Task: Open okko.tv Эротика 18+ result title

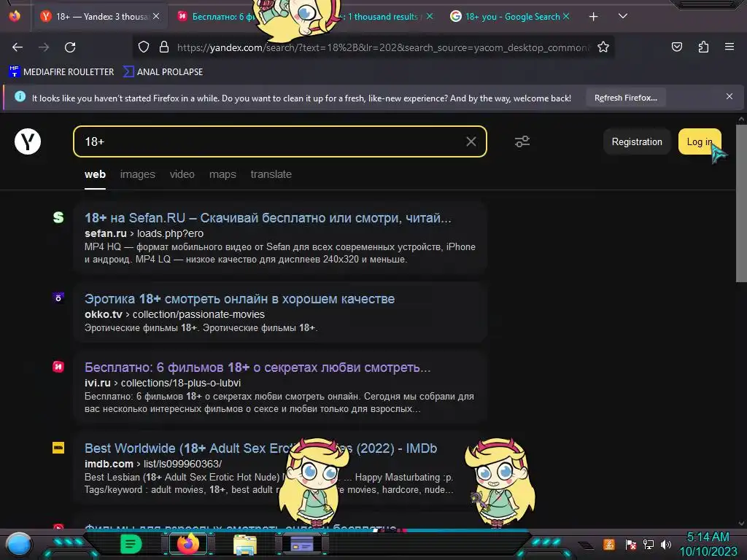Action: pyautogui.click(x=239, y=299)
